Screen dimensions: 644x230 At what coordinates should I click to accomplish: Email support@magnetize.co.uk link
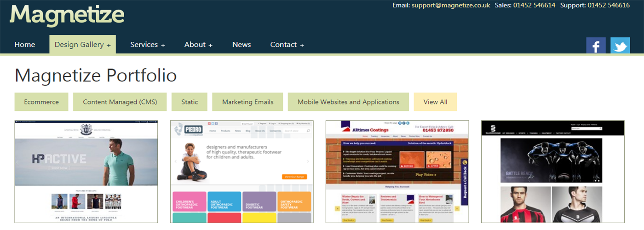451,6
